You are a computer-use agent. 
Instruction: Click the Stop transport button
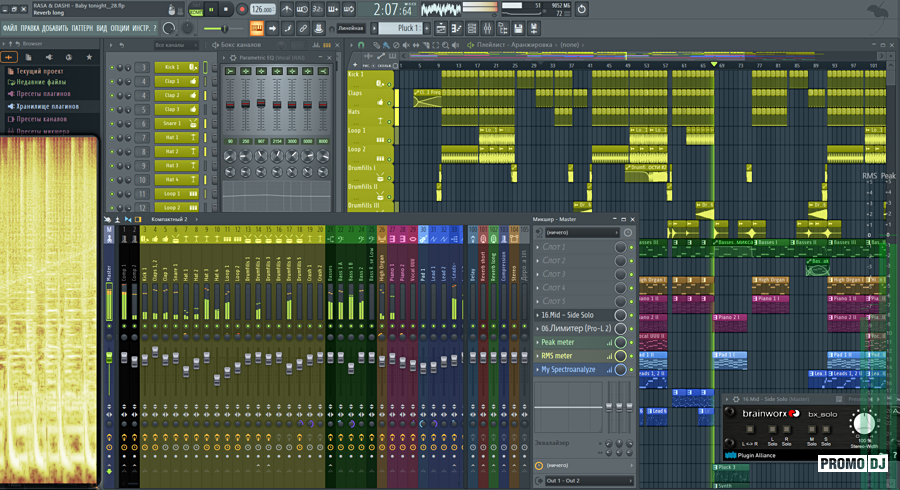coord(225,9)
